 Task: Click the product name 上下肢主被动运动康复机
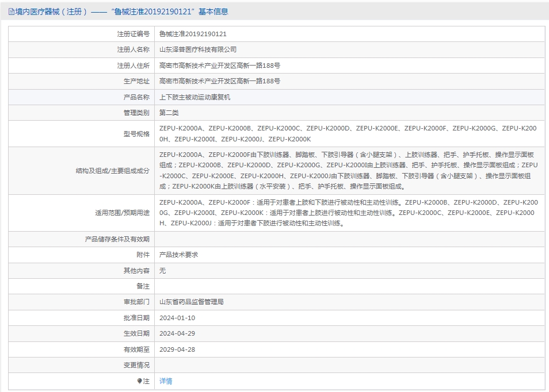(x=195, y=97)
